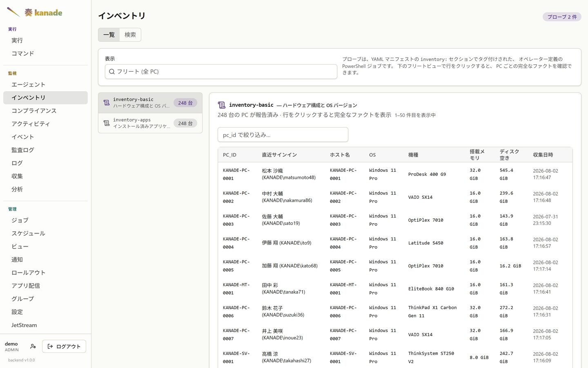Screen dimensions: 588x368
Task: Click the inventory-basic probe script icon in list
Action: click(107, 103)
